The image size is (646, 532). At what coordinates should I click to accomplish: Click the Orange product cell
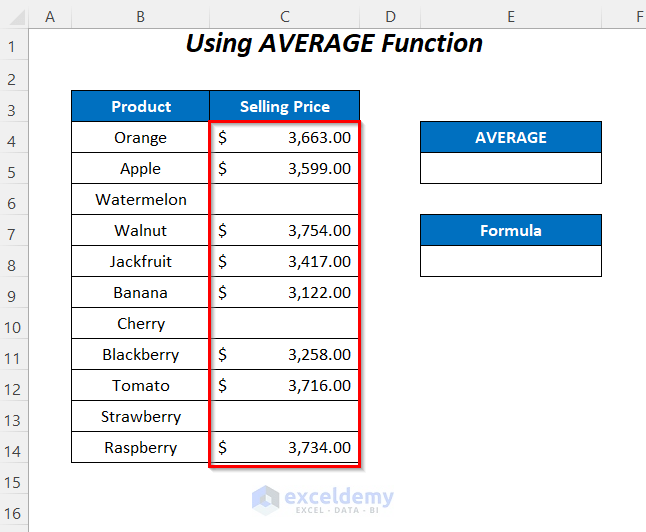point(141,138)
